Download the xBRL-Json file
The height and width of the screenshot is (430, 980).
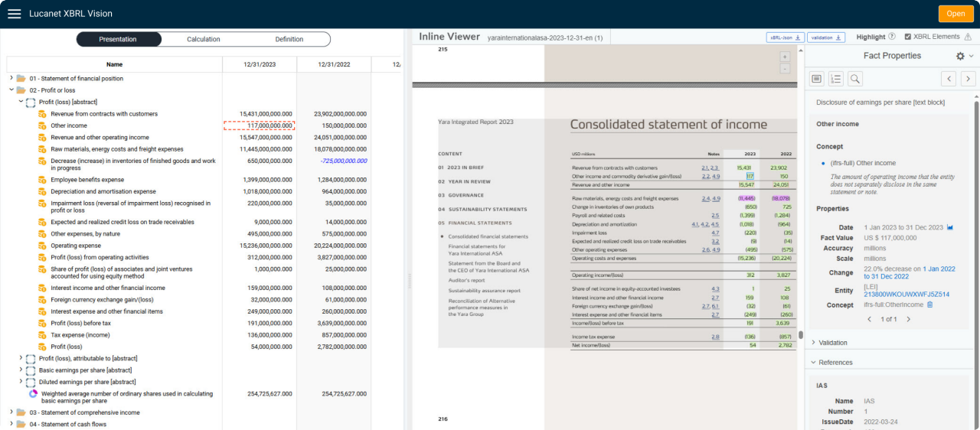(786, 37)
